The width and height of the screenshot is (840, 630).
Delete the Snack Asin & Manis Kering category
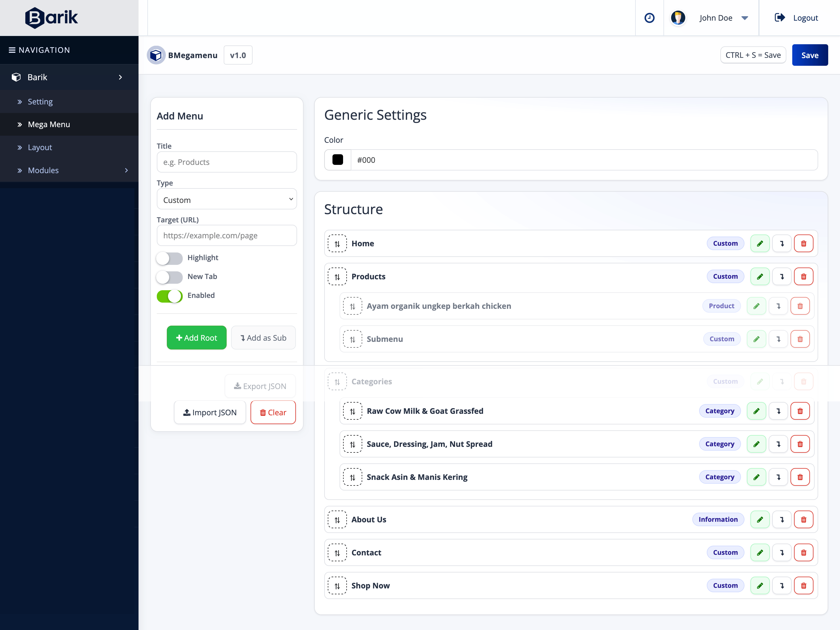click(x=800, y=477)
